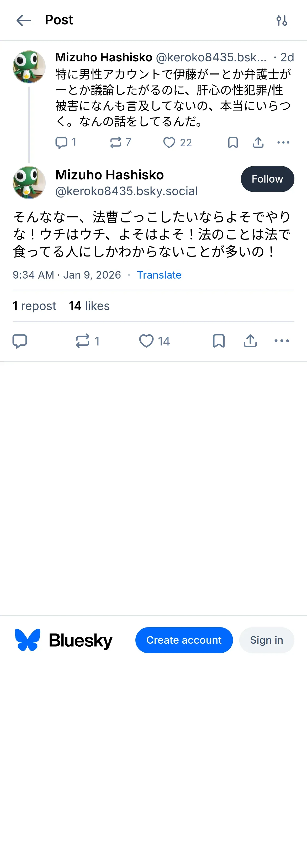The width and height of the screenshot is (307, 868).
Task: Share the main post
Action: pyautogui.click(x=250, y=341)
